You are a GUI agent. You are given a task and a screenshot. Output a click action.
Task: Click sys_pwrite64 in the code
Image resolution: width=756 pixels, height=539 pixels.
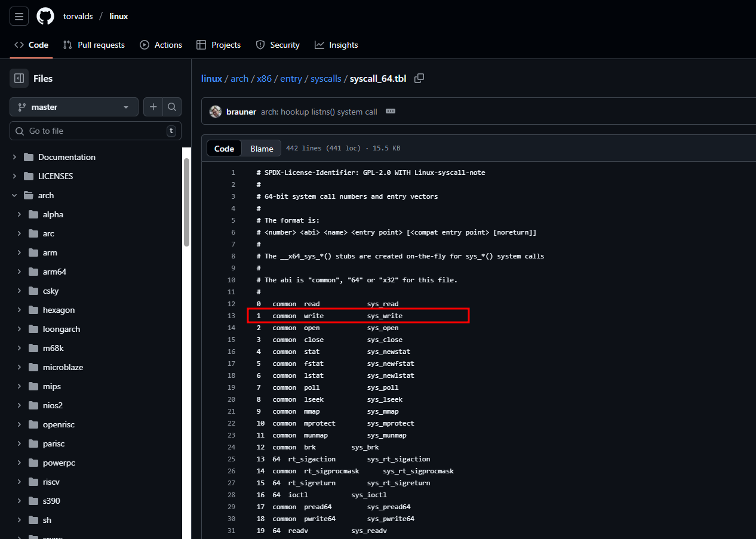pos(391,519)
